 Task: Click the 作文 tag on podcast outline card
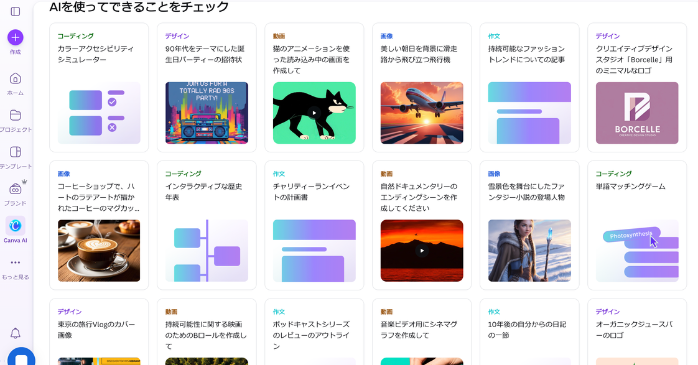279,312
